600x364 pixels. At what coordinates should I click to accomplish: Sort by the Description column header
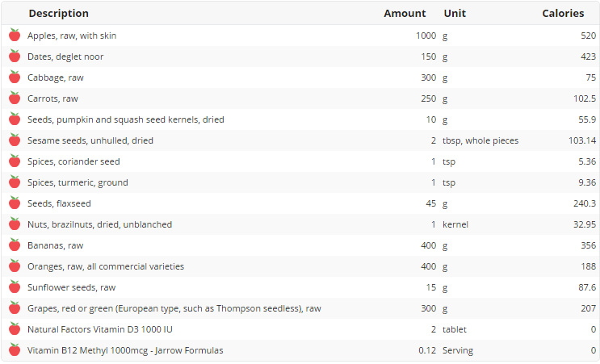[59, 14]
